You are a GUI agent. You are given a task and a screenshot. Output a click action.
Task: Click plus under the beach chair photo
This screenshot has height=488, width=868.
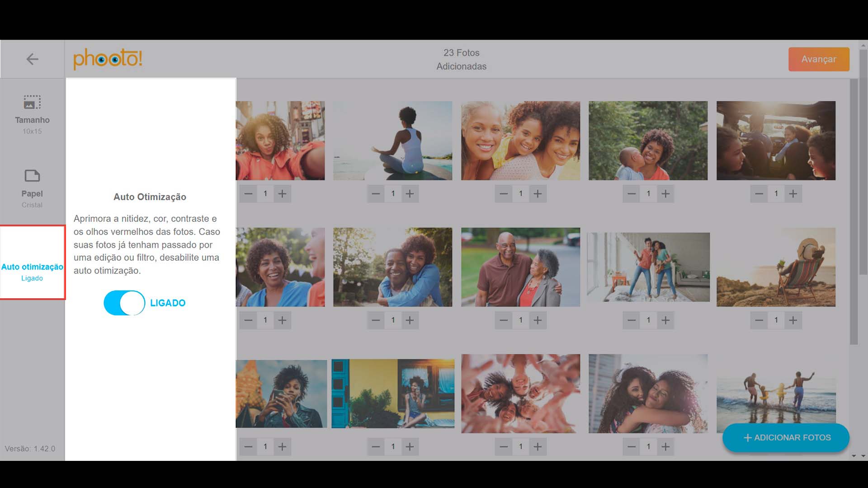pyautogui.click(x=793, y=320)
